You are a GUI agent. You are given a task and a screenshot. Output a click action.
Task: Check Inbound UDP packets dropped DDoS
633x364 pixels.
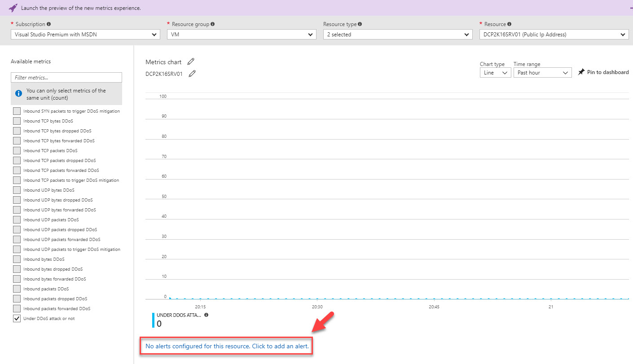(17, 230)
